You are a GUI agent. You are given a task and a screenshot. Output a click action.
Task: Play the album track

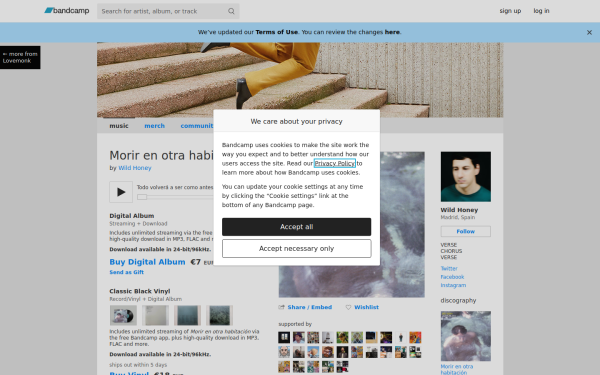click(121, 192)
